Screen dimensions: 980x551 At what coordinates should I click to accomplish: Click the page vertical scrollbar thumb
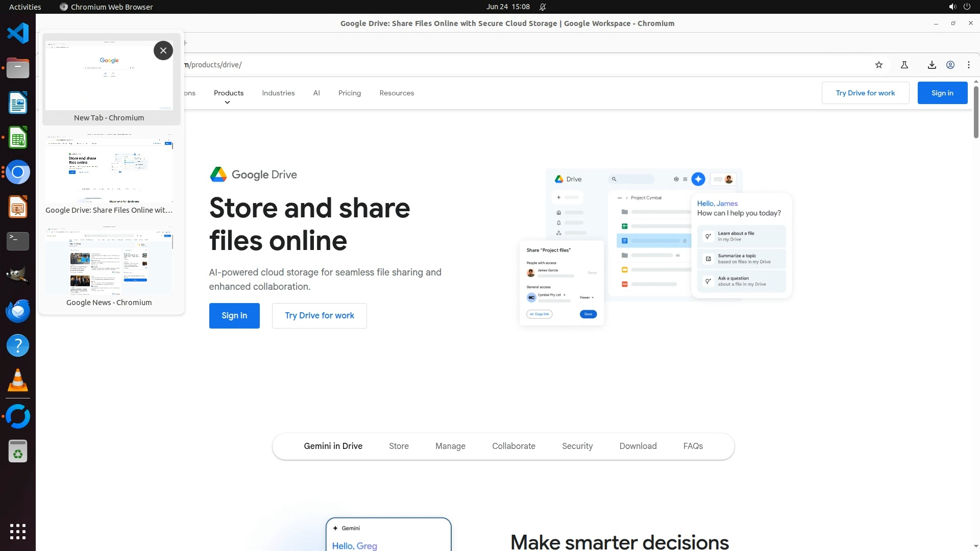[x=975, y=112]
